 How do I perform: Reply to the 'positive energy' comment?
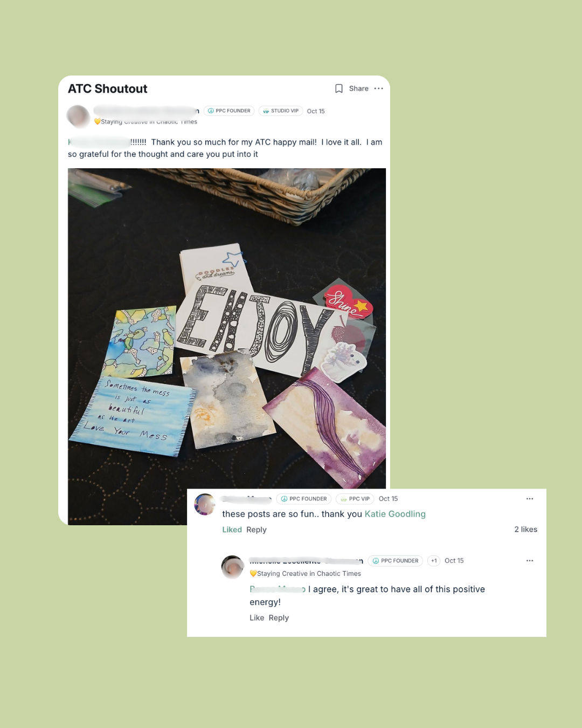click(279, 617)
